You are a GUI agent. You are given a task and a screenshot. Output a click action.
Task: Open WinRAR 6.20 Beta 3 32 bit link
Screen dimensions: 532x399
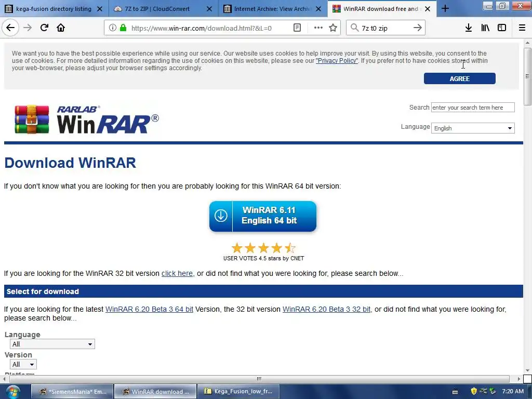(326, 310)
